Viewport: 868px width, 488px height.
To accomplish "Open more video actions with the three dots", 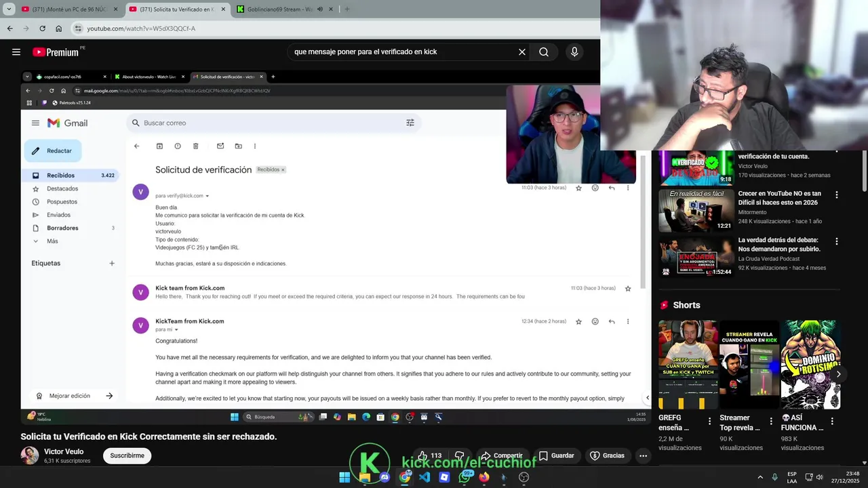I will (x=643, y=455).
